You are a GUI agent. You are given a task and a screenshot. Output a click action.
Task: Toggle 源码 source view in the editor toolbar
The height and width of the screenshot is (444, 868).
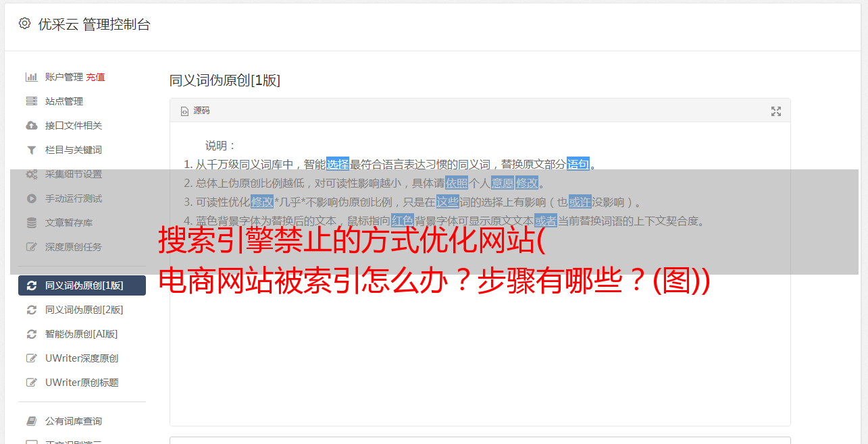pyautogui.click(x=195, y=111)
